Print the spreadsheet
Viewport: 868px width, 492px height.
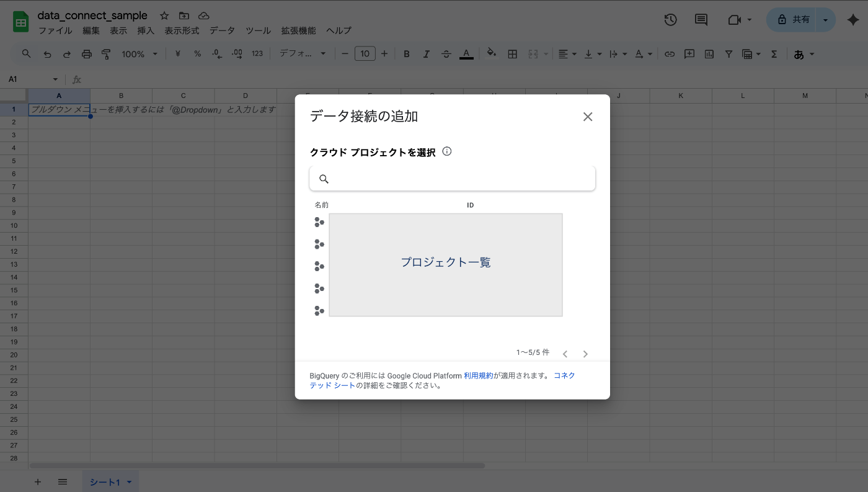[87, 54]
